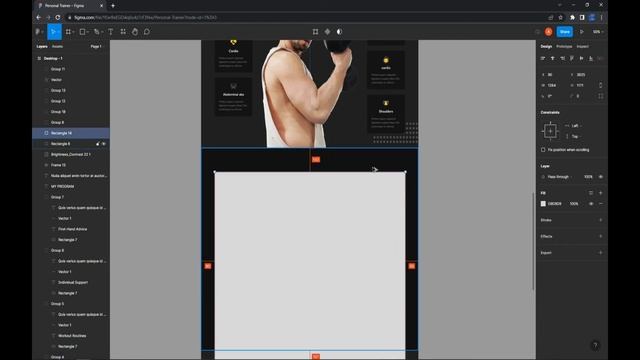Toggle the Layer visibility eye icon
Viewport: 640px width, 360px height.
(x=600, y=177)
